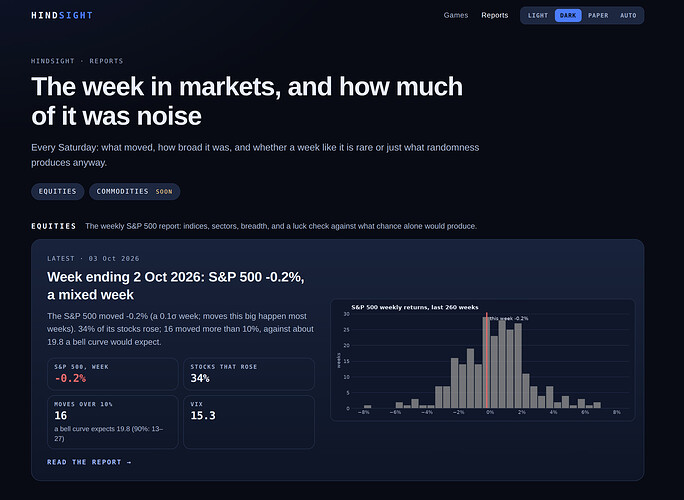Screen dimensions: 684x500
Task: Select the COMMODITIES soon pill
Action: pyautogui.click(x=134, y=192)
